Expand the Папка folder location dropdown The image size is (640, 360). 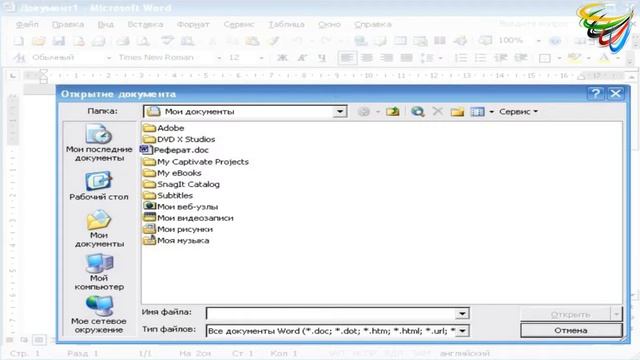(340, 111)
